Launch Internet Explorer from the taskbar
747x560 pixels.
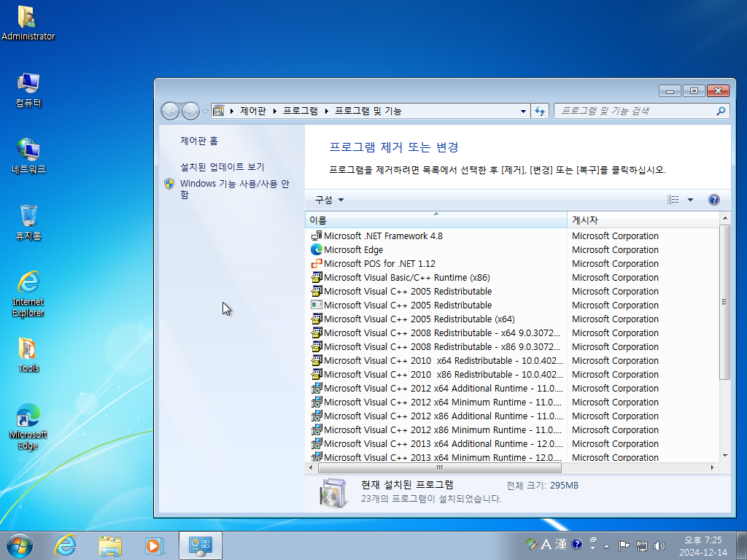pos(65,545)
